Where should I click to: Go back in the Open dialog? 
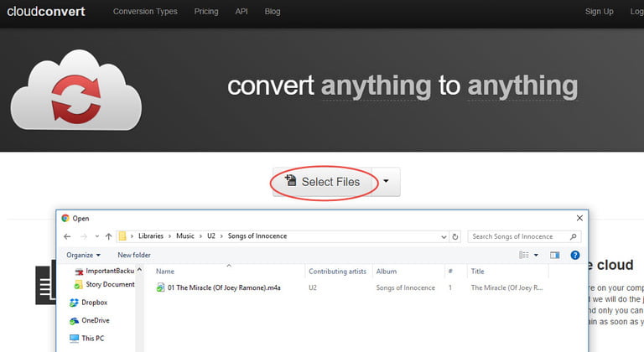pos(67,236)
